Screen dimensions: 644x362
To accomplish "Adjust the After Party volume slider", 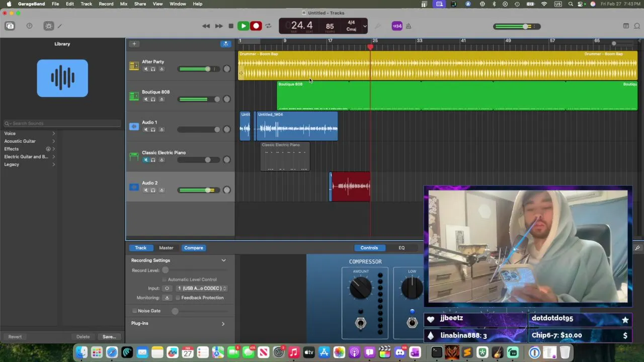I will [199, 69].
